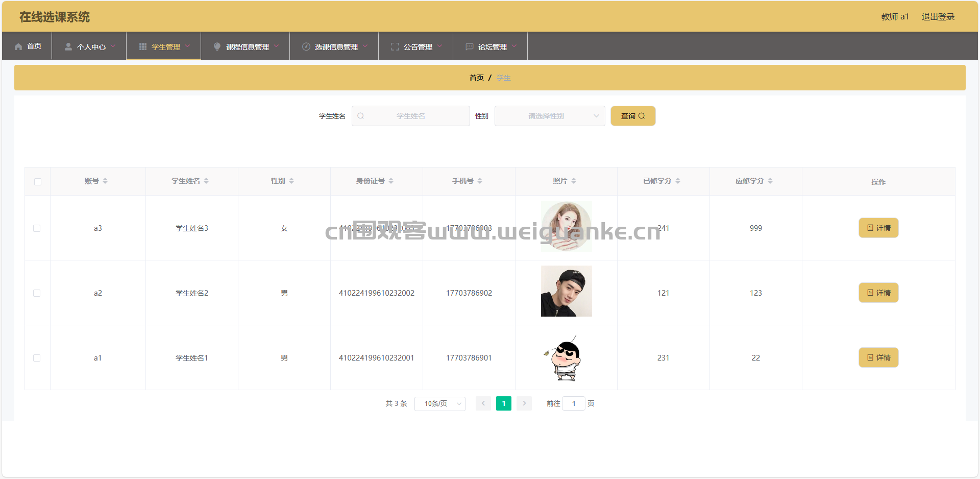Go to next page arrow in pagination
The width and height of the screenshot is (980, 479).
[x=524, y=403]
